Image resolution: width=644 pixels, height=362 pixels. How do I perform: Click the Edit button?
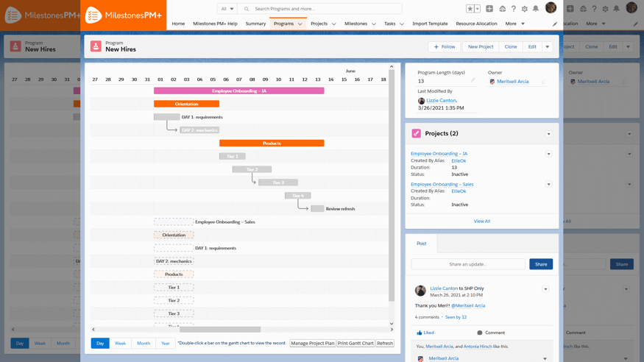[x=532, y=47]
